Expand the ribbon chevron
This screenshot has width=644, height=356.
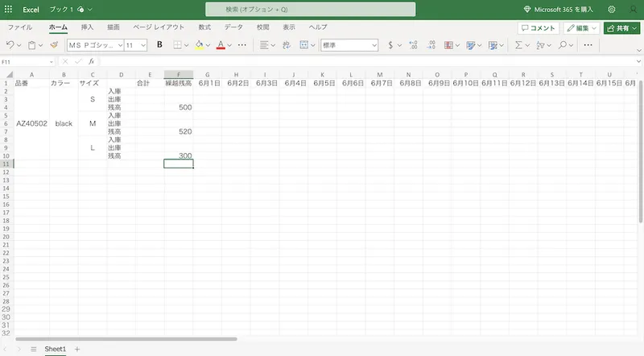click(x=638, y=50)
